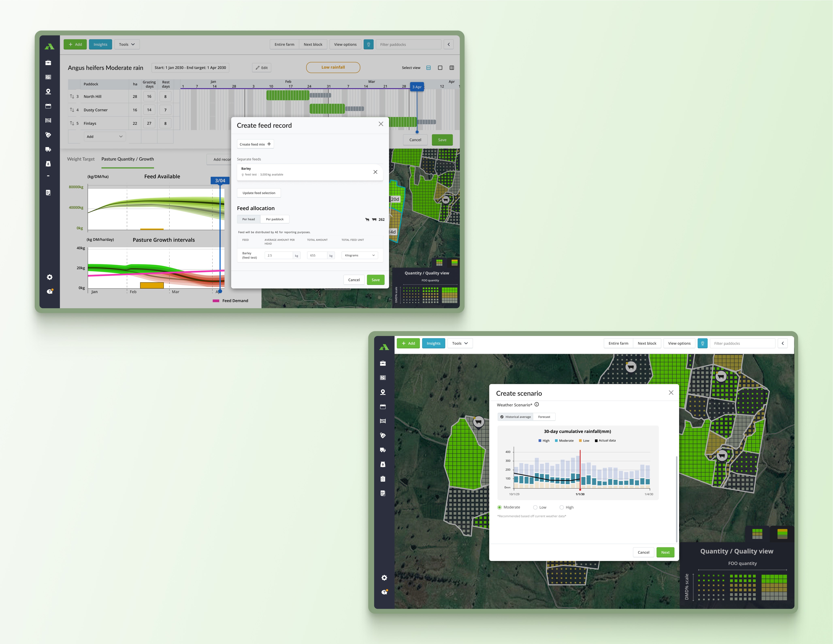This screenshot has width=833, height=644.
Task: Select the Low rainfall radio option
Action: 536,508
